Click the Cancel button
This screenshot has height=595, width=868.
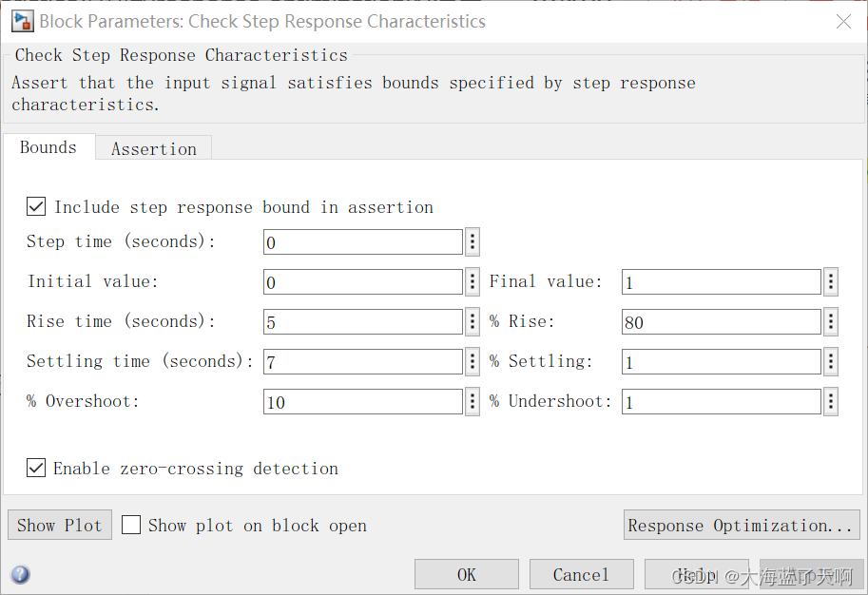[x=581, y=574]
